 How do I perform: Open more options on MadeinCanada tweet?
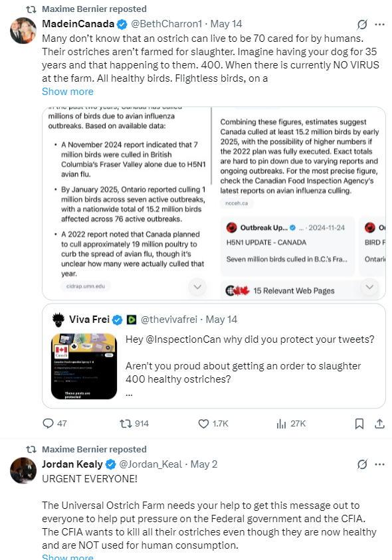[379, 25]
